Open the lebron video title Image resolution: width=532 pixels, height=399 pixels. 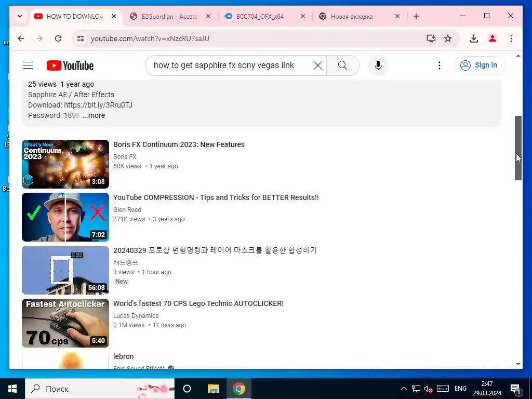[x=123, y=356]
